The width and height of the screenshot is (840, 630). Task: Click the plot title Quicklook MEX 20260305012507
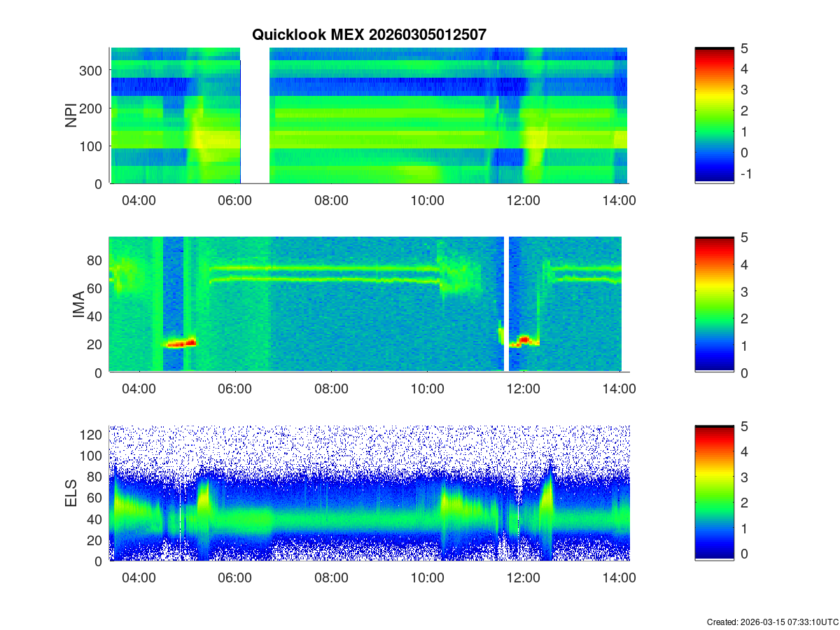pyautogui.click(x=369, y=35)
